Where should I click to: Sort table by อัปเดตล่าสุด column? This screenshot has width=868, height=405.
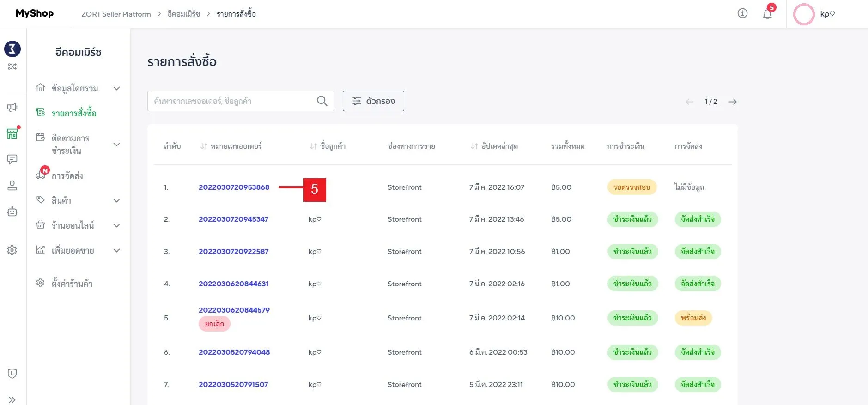pyautogui.click(x=494, y=146)
